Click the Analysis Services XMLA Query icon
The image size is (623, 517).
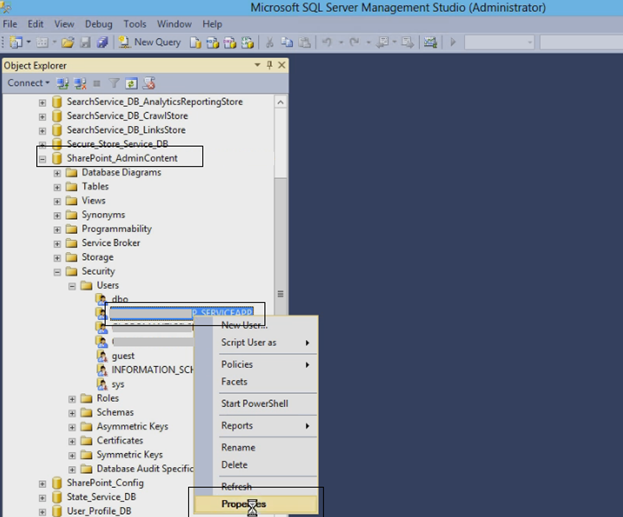pyautogui.click(x=248, y=42)
